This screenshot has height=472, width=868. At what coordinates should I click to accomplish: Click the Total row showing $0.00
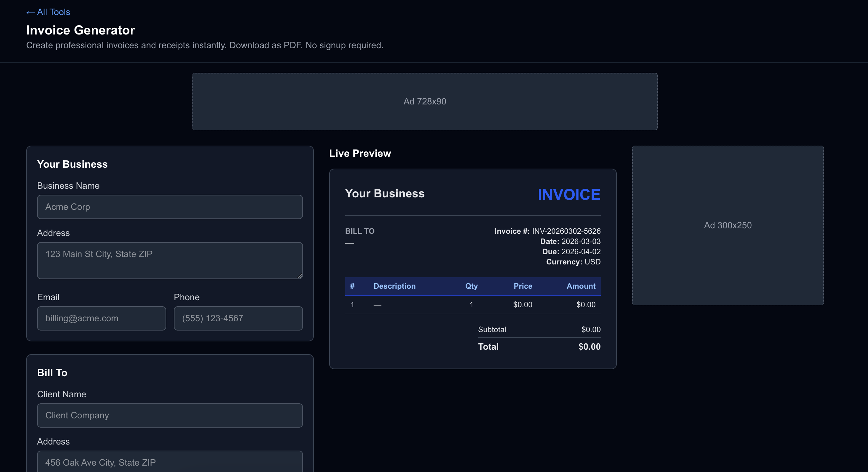pos(488,346)
